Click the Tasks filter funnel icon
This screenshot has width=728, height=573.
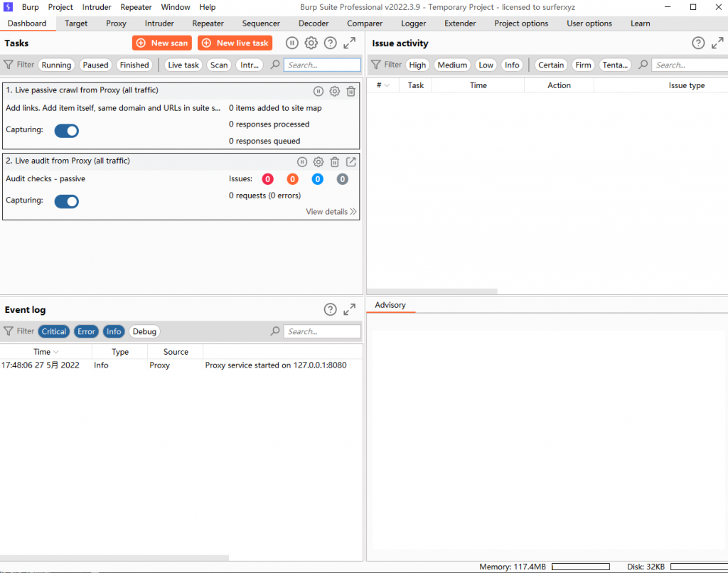coord(9,65)
